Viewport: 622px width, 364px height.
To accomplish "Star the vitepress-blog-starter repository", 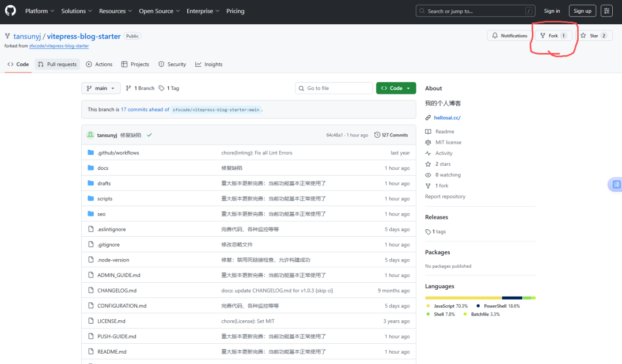I will coord(590,36).
